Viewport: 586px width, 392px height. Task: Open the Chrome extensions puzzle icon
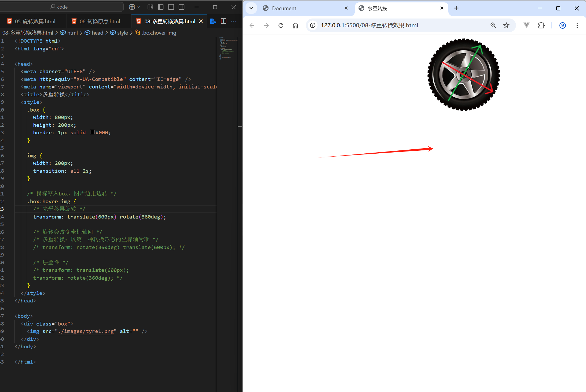(541, 25)
